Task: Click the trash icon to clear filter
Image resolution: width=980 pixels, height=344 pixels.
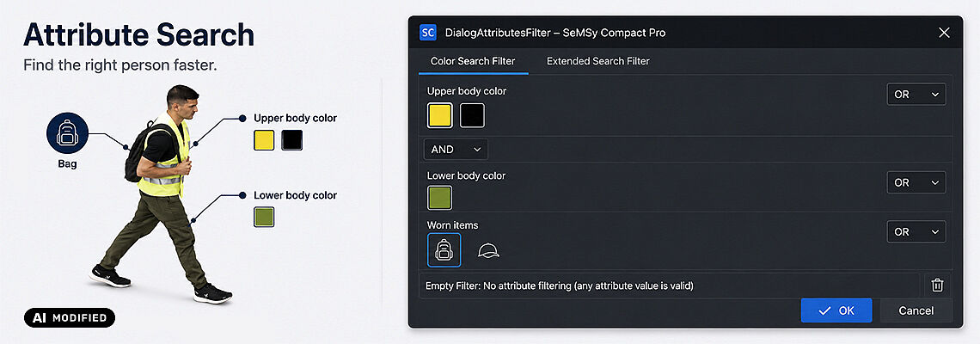Action: tap(938, 286)
